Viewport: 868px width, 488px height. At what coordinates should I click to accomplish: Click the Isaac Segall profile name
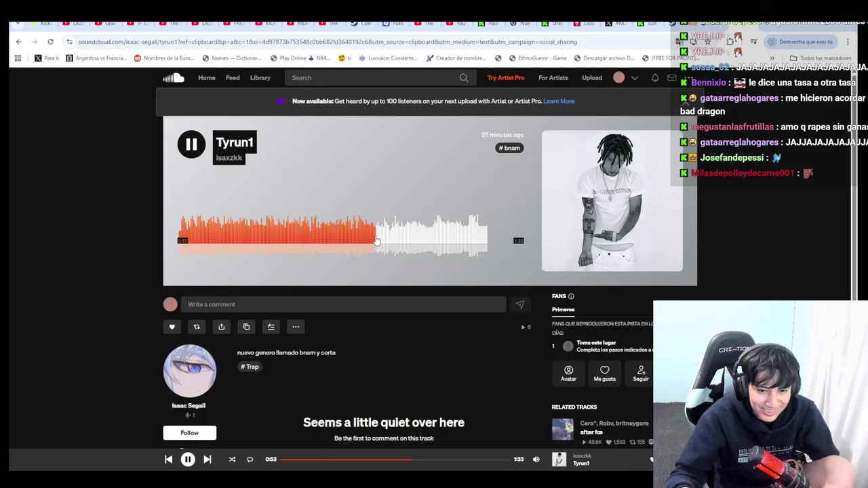189,405
